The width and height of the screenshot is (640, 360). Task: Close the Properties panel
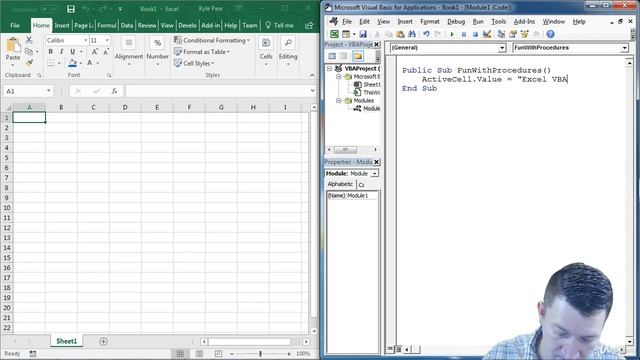(x=376, y=162)
